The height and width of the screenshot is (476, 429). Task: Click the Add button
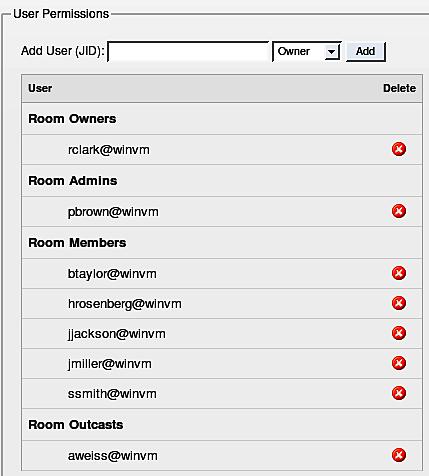pyautogui.click(x=366, y=51)
